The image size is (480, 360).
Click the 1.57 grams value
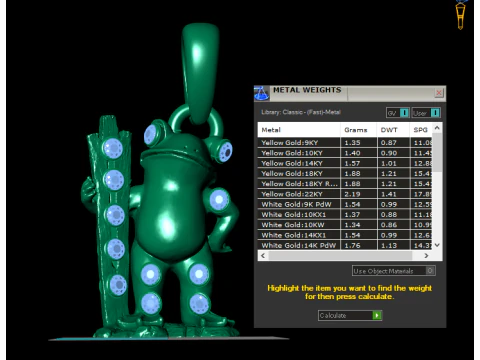tap(352, 163)
